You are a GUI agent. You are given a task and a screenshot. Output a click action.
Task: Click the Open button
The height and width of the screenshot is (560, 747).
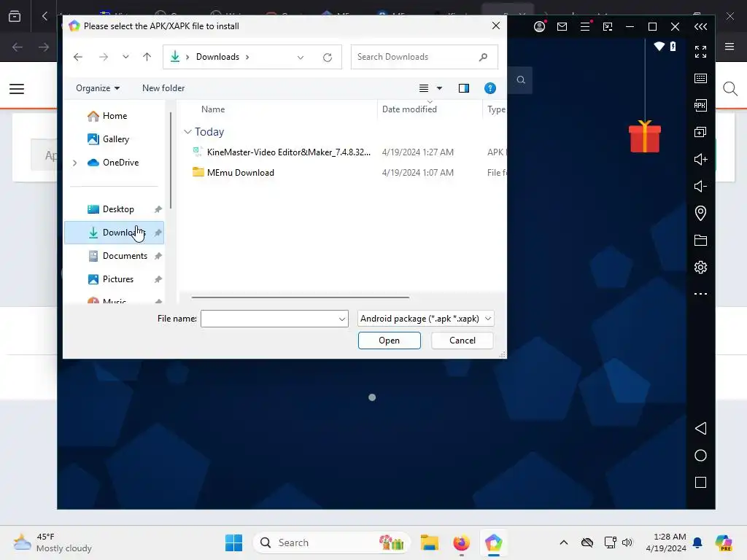tap(390, 341)
